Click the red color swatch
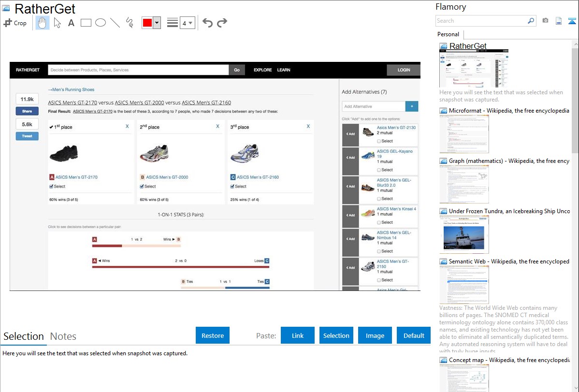The image size is (579, 392). (x=147, y=23)
